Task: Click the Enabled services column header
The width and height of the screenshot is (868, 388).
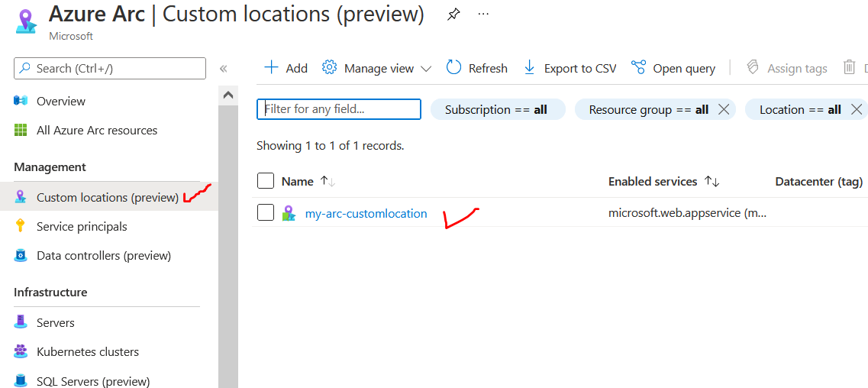Action: [x=653, y=182]
